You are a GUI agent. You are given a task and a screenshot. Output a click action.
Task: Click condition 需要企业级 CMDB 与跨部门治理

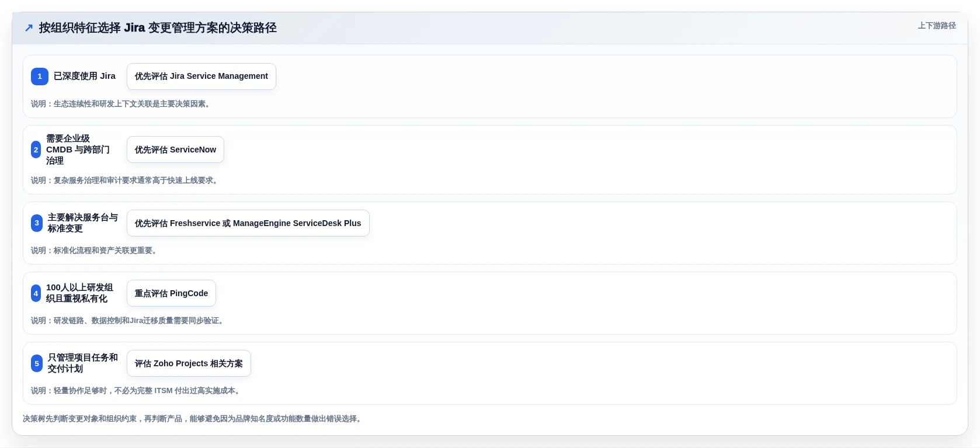pyautogui.click(x=78, y=150)
